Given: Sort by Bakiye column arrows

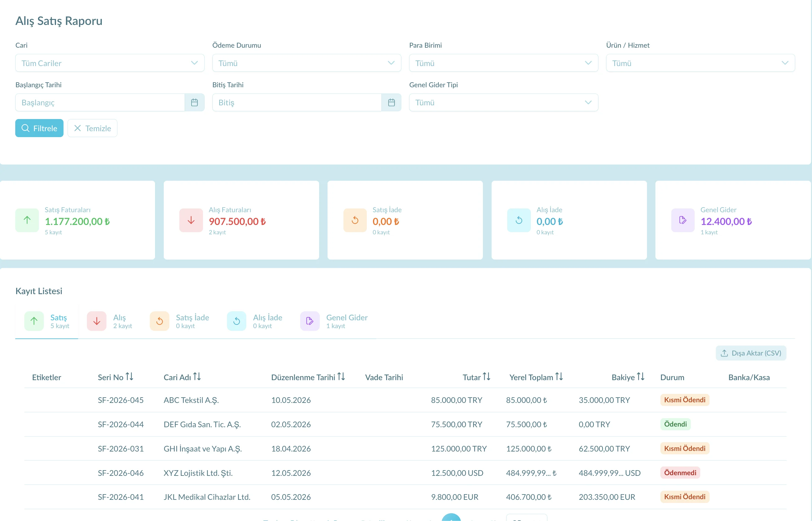Looking at the screenshot, I should [641, 376].
